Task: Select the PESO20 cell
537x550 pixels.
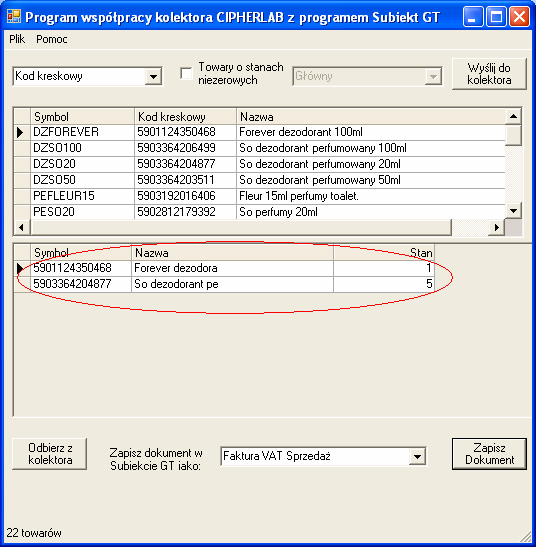Action: coord(82,212)
